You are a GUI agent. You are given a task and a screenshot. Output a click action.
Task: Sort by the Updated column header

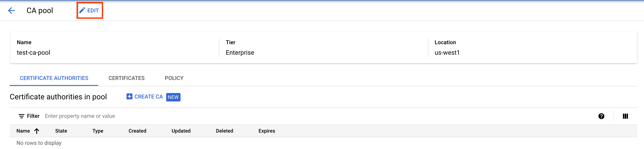(181, 131)
